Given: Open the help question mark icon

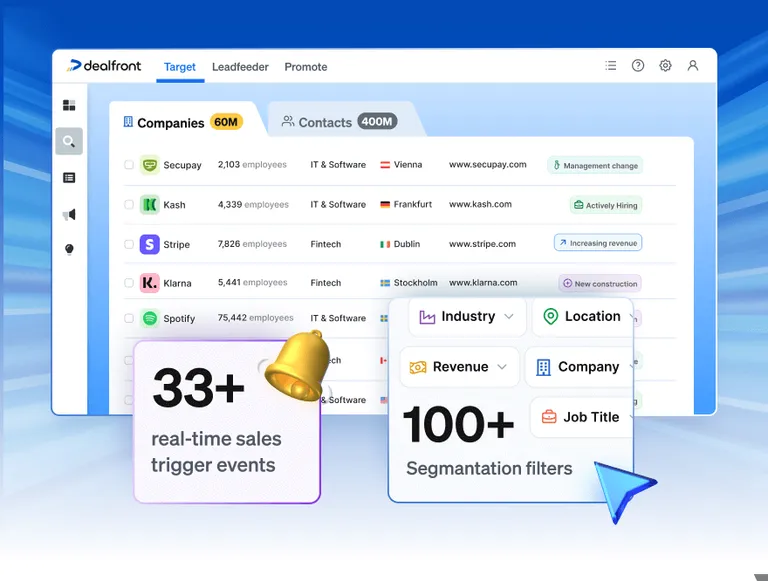Looking at the screenshot, I should [x=638, y=66].
